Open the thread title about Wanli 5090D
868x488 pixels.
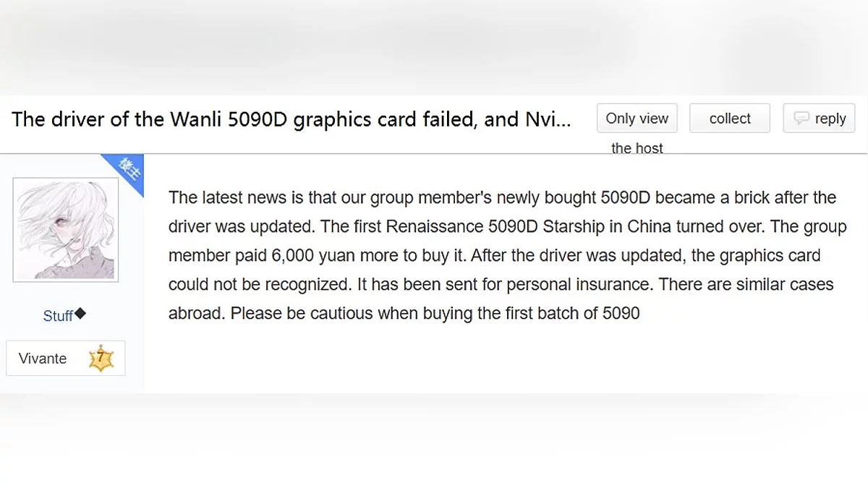289,119
